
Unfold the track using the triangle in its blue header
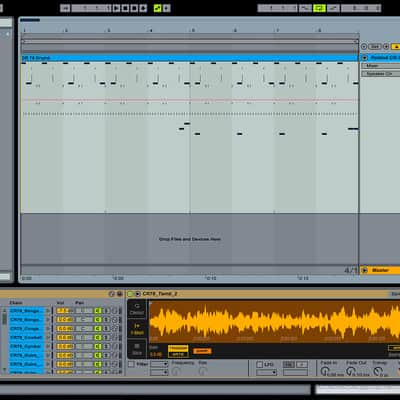[364, 58]
